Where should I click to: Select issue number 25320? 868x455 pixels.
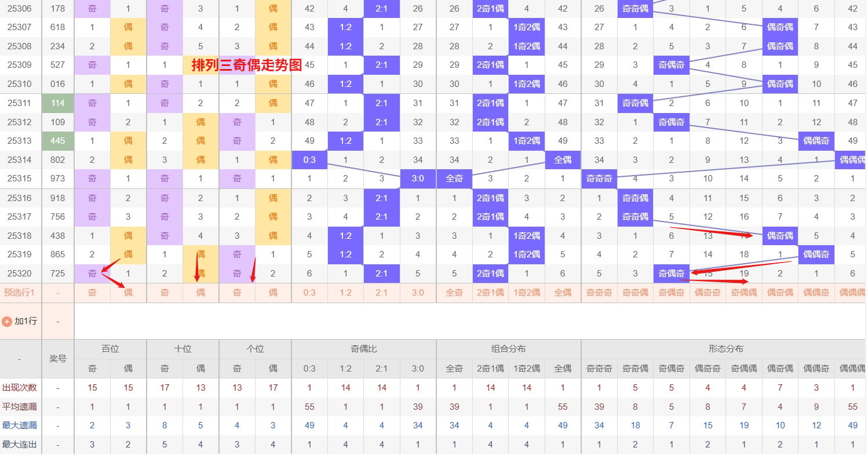point(20,274)
